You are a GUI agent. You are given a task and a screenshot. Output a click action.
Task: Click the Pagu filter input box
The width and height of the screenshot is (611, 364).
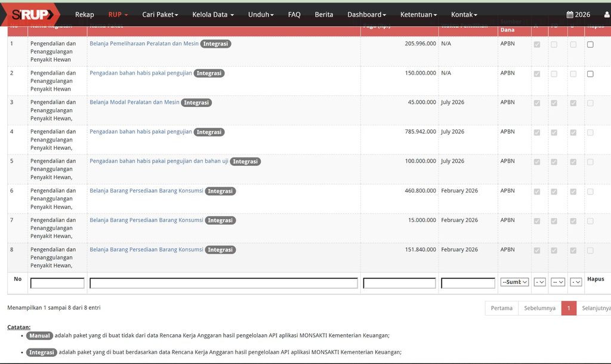399,283
